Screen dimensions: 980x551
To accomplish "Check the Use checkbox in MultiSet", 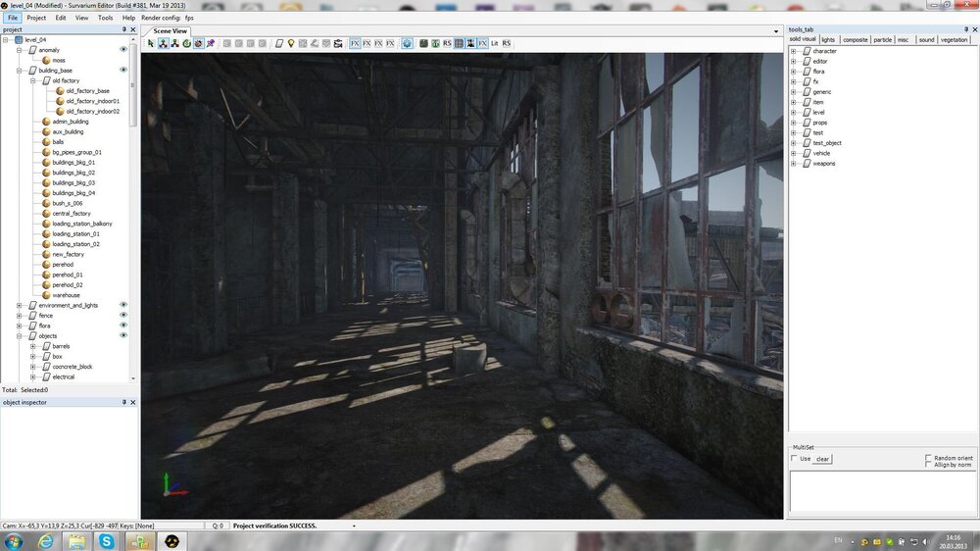I will 795,458.
